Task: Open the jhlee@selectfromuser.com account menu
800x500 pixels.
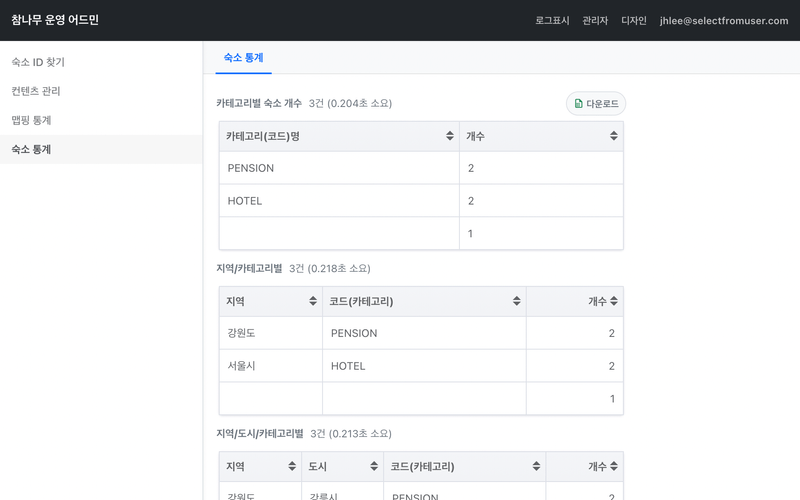Action: (724, 20)
